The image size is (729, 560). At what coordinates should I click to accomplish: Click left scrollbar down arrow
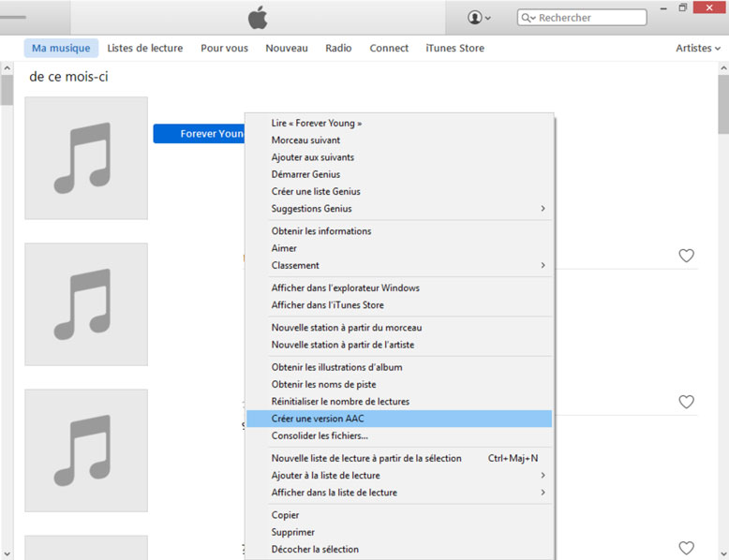(x=7, y=553)
